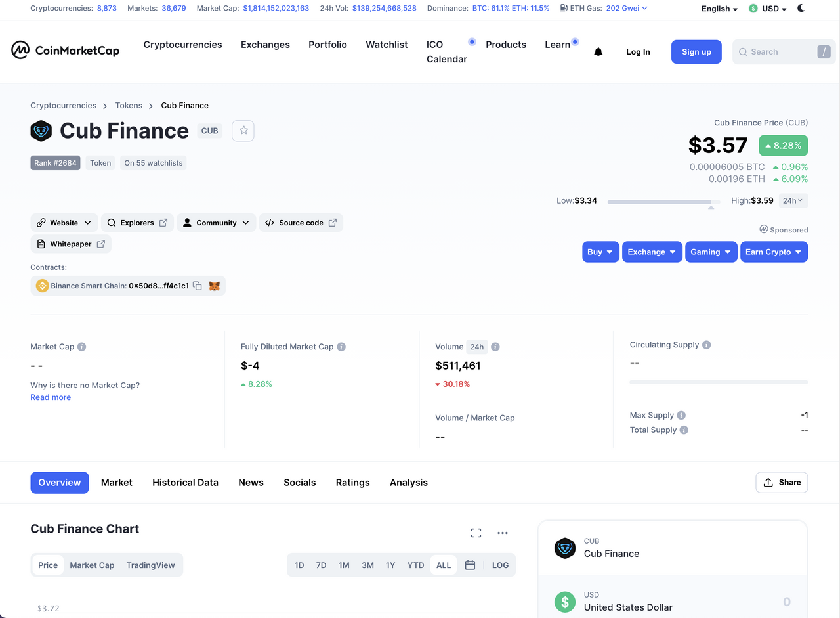Image resolution: width=840 pixels, height=618 pixels.
Task: Click the Market Cap info icon
Action: tap(81, 347)
